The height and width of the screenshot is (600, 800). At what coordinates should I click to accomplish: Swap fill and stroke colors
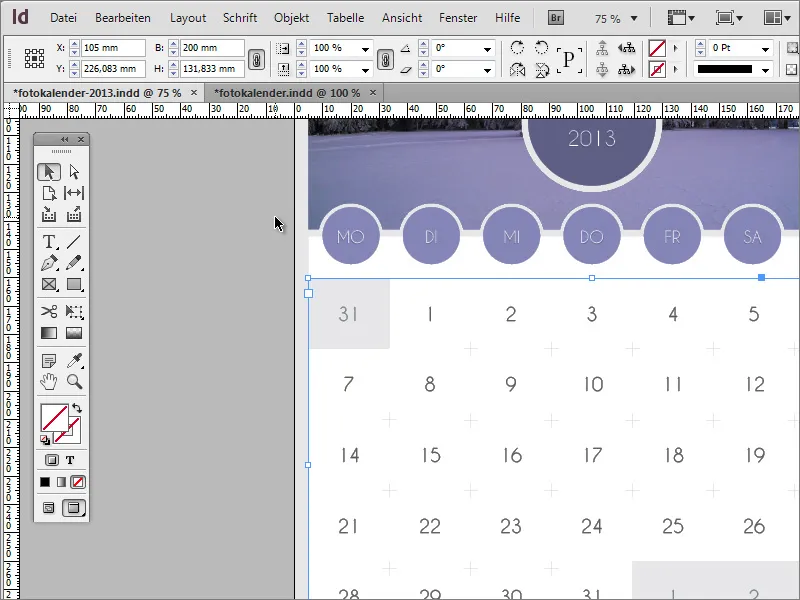point(77,408)
